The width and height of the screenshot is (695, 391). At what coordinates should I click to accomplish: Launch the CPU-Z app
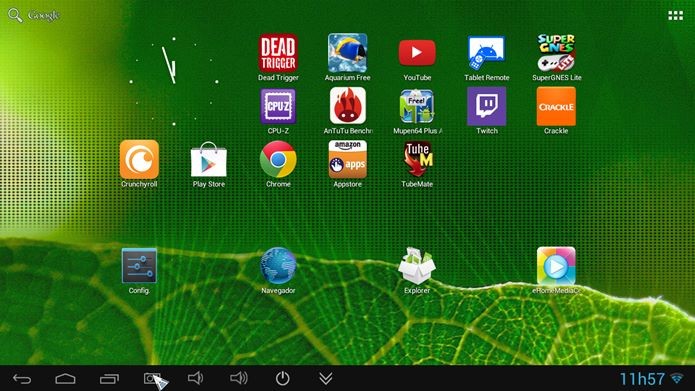[x=278, y=106]
